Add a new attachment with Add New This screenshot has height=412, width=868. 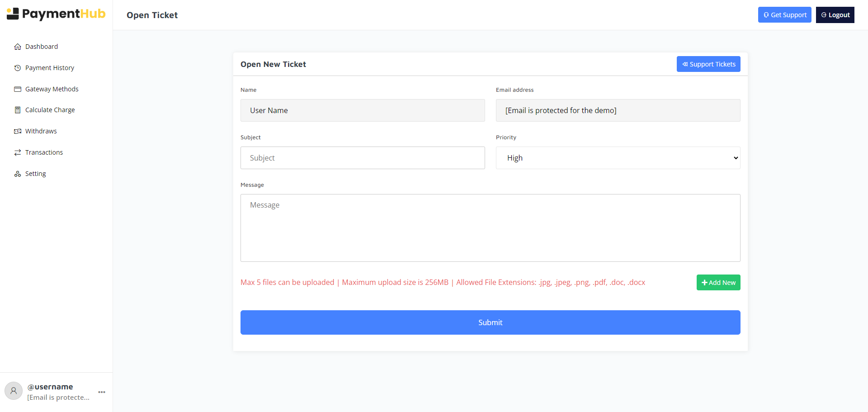coord(718,283)
